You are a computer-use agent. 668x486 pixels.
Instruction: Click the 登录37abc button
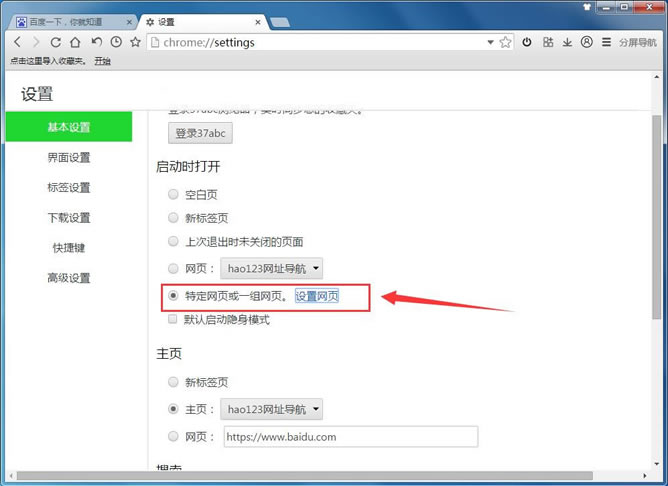click(x=202, y=133)
